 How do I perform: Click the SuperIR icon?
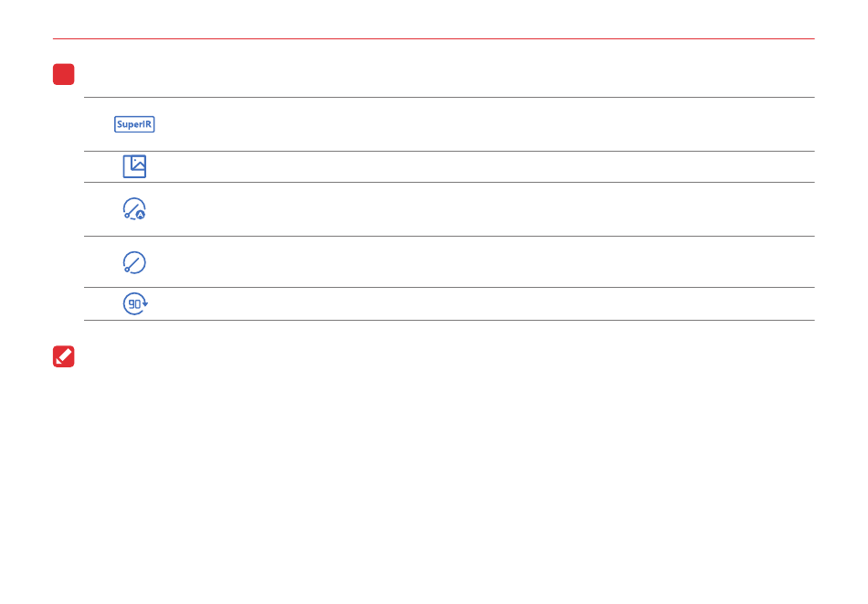click(134, 124)
